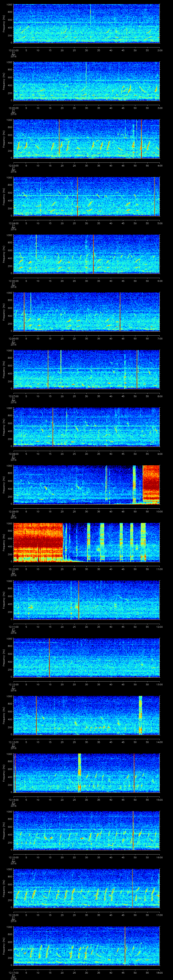Click the '12:09:00' start time label
The height and width of the screenshot is (980, 173).
coord(13,511)
